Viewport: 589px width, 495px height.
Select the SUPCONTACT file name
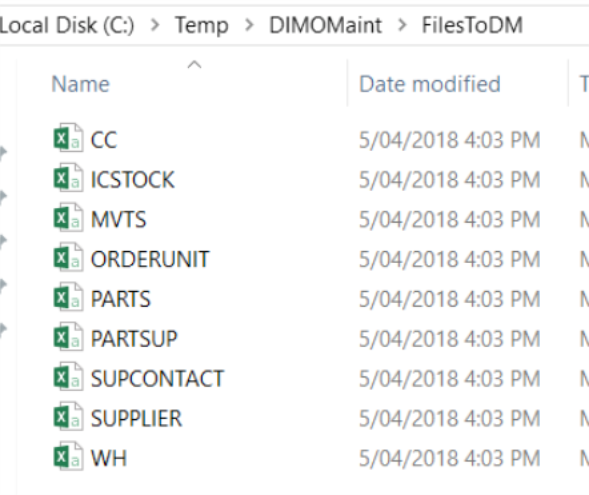pyautogui.click(x=157, y=378)
